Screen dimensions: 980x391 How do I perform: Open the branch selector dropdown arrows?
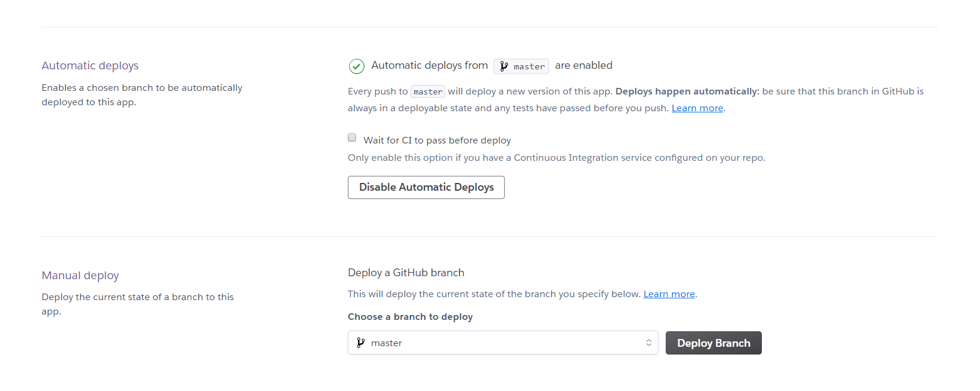pos(648,343)
